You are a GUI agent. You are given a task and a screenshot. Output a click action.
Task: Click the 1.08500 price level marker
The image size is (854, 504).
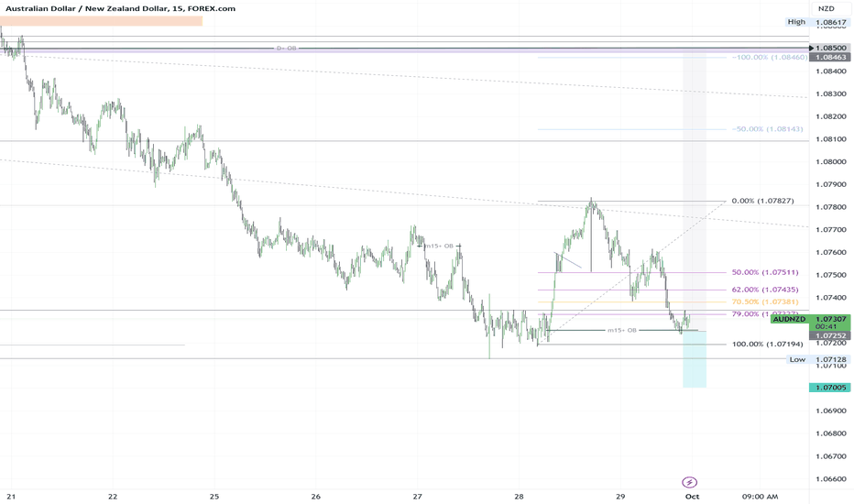pos(830,48)
